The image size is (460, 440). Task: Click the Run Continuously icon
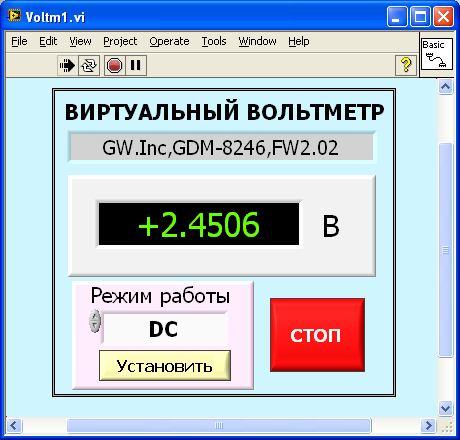89,65
